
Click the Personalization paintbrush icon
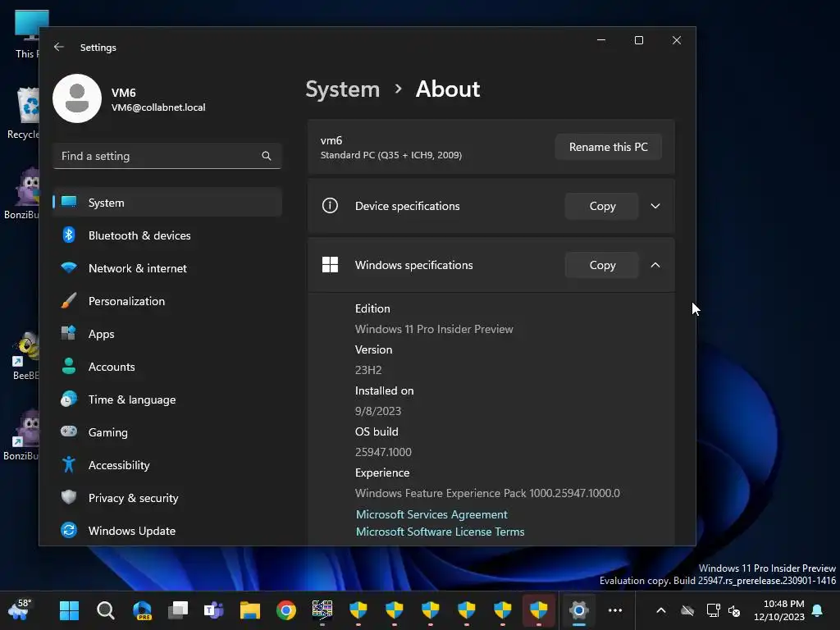pyautogui.click(x=69, y=300)
